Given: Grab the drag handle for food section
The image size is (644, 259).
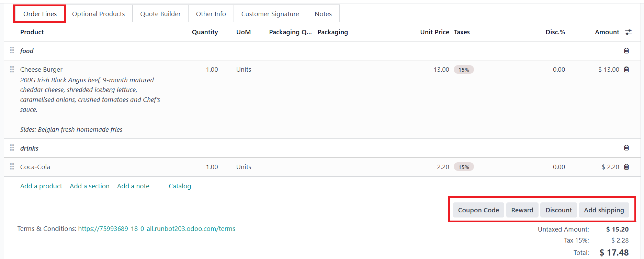Looking at the screenshot, I should point(12,50).
